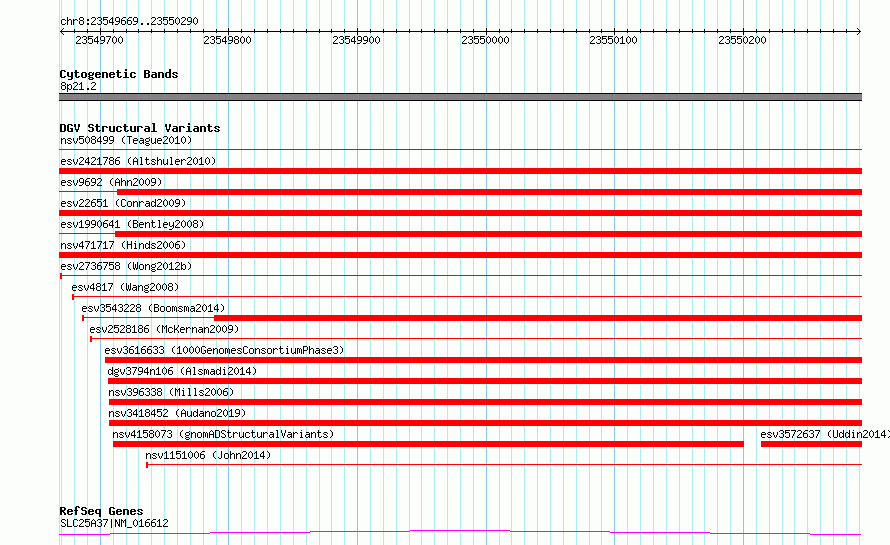Screen dimensions: 890x545
Task: Select the magenta SLC25A37 gene line
Action: [460, 533]
